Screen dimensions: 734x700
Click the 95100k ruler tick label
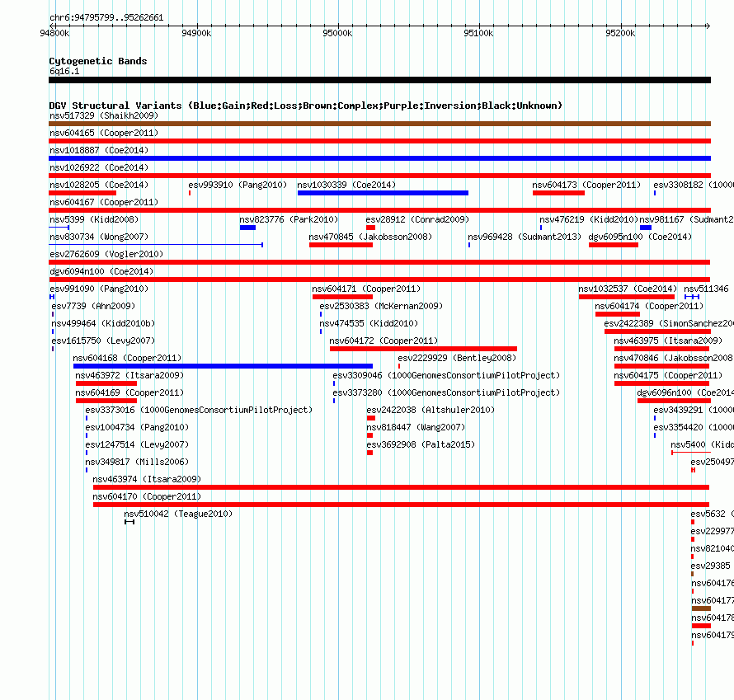(478, 33)
